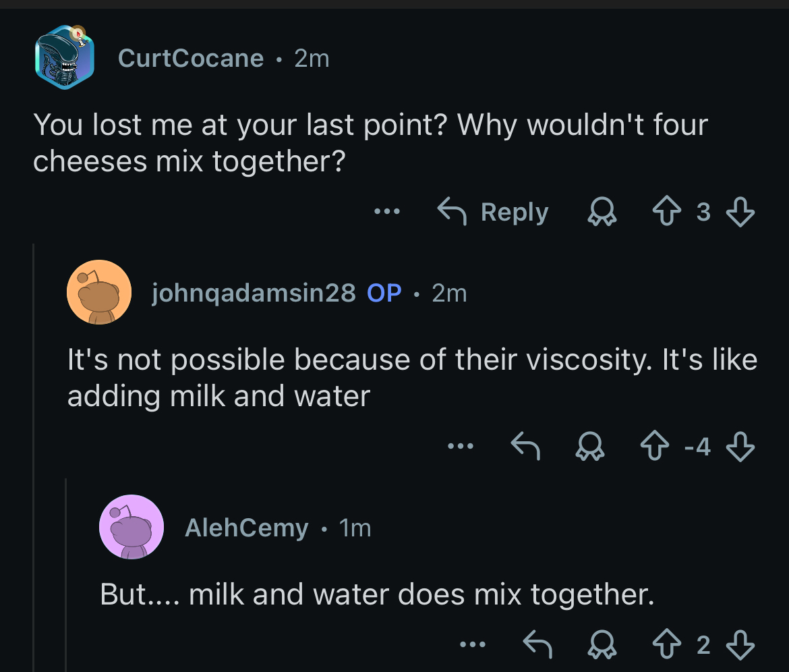Award AlehCemy's comment
This screenshot has width=789, height=672.
[602, 645]
